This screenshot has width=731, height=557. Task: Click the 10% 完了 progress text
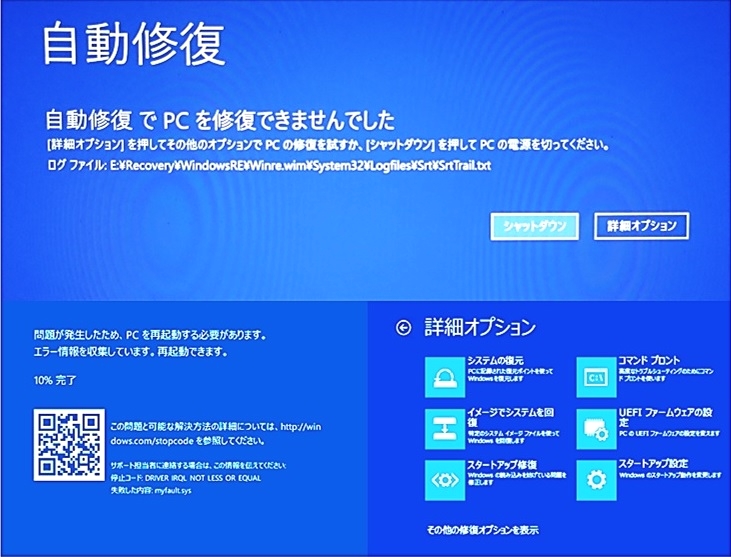point(55,381)
